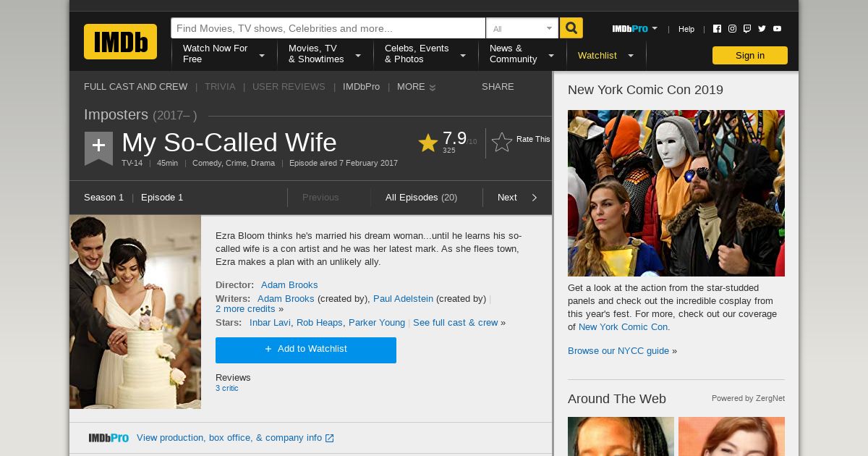Open IMDb's Instagram icon

pos(732,29)
